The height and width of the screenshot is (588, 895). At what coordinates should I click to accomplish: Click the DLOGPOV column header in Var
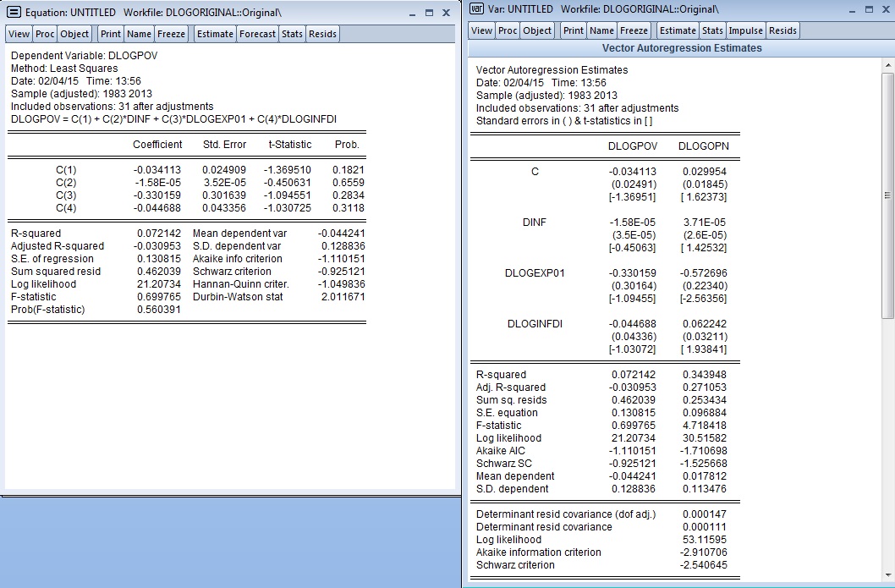pos(633,146)
